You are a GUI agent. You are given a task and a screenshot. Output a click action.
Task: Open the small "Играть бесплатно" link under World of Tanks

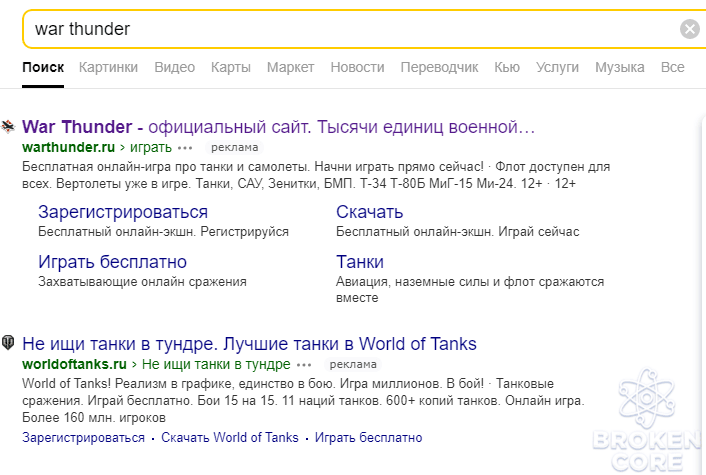(368, 438)
